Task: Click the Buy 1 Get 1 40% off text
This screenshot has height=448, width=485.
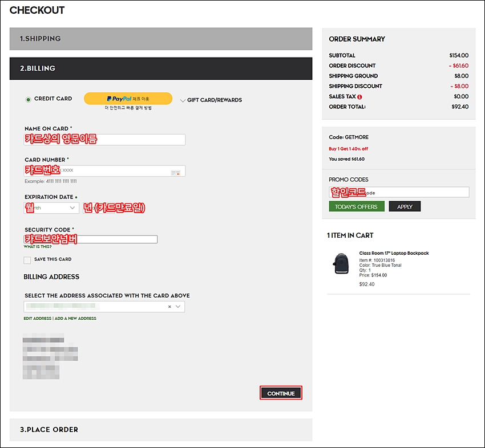Action: tap(348, 149)
